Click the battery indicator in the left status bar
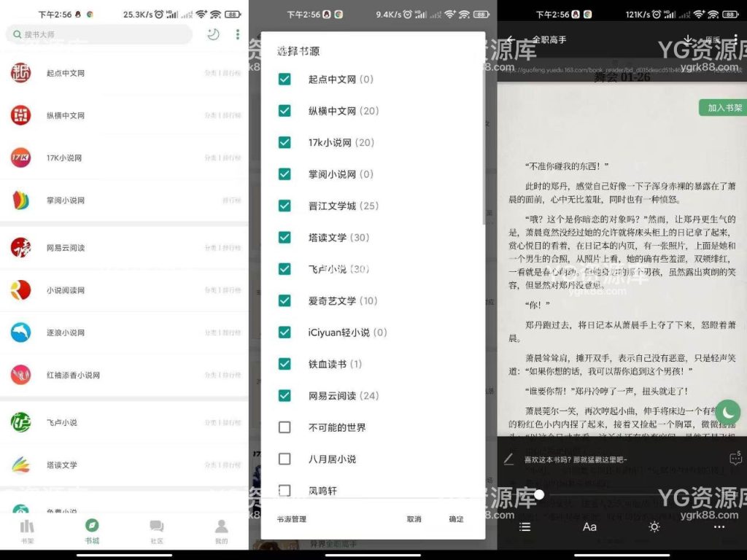 point(233,15)
